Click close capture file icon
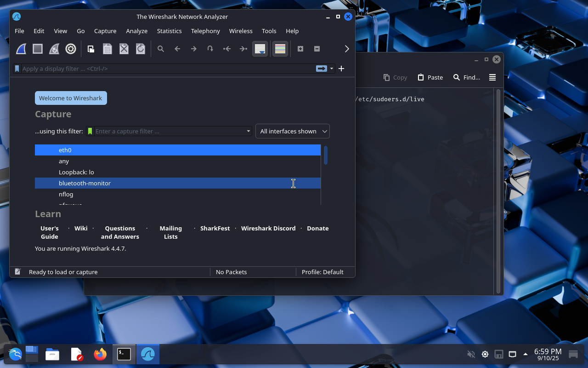 (124, 49)
